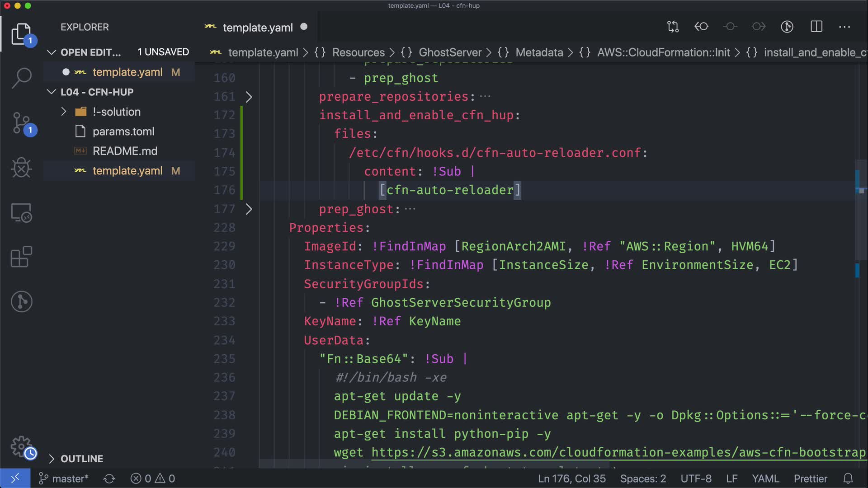Select the template.yaml editor tab
This screenshot has width=868, height=488.
(257, 28)
